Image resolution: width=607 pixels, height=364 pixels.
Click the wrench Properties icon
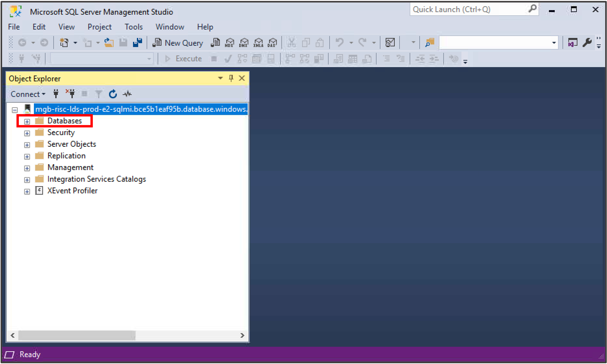(x=587, y=43)
